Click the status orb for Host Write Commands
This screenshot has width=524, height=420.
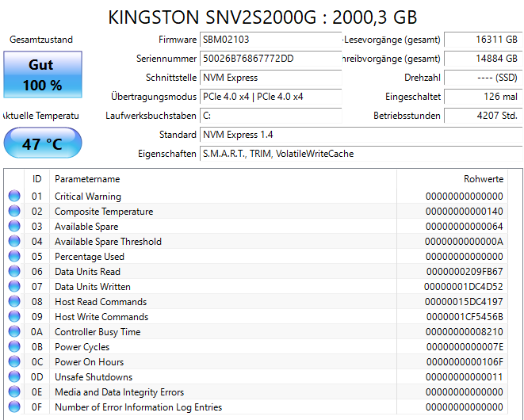14,316
